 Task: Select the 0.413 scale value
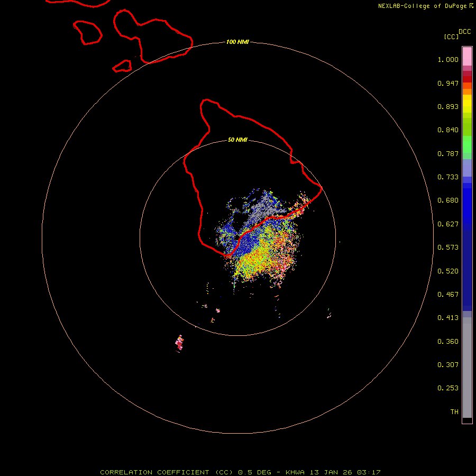[448, 318]
